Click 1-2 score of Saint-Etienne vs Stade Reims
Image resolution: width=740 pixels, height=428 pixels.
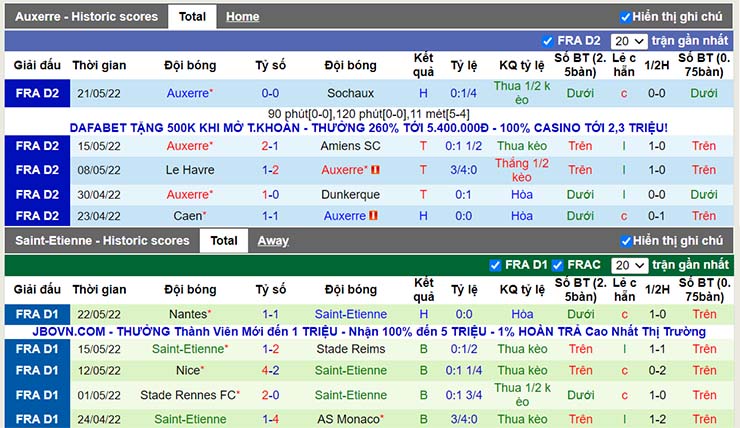tap(270, 349)
